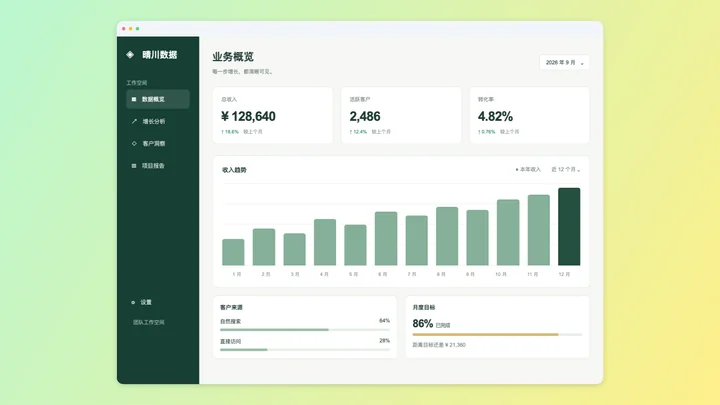This screenshot has width=720, height=405.
Task: Open the 客户洞察 sidebar menu item
Action: (158, 143)
